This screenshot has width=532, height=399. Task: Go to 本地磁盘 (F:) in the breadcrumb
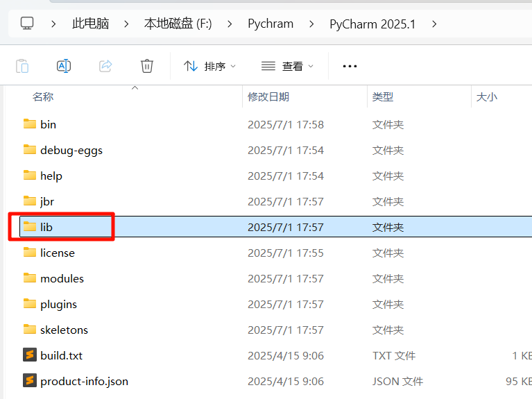(178, 24)
